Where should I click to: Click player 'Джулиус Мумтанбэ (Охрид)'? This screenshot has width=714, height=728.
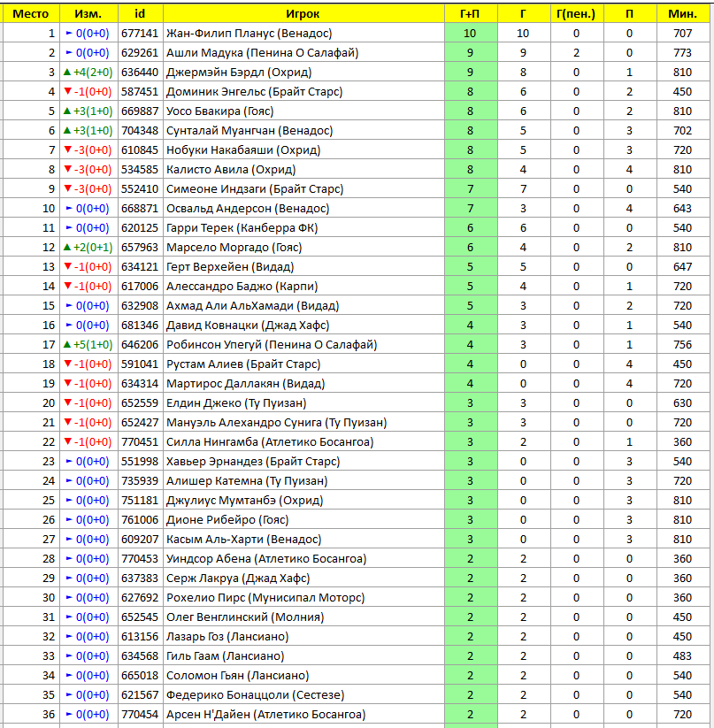(x=245, y=501)
